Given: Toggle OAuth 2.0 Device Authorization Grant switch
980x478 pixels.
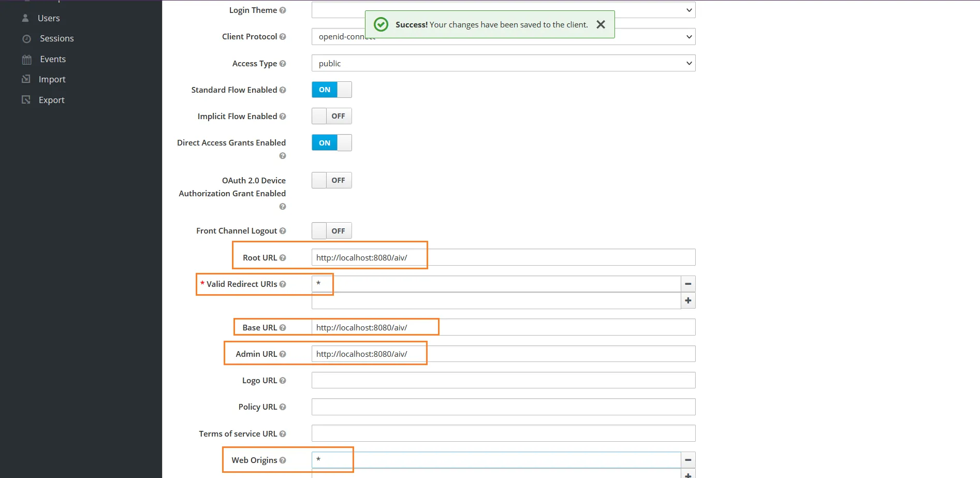Looking at the screenshot, I should click(x=331, y=180).
